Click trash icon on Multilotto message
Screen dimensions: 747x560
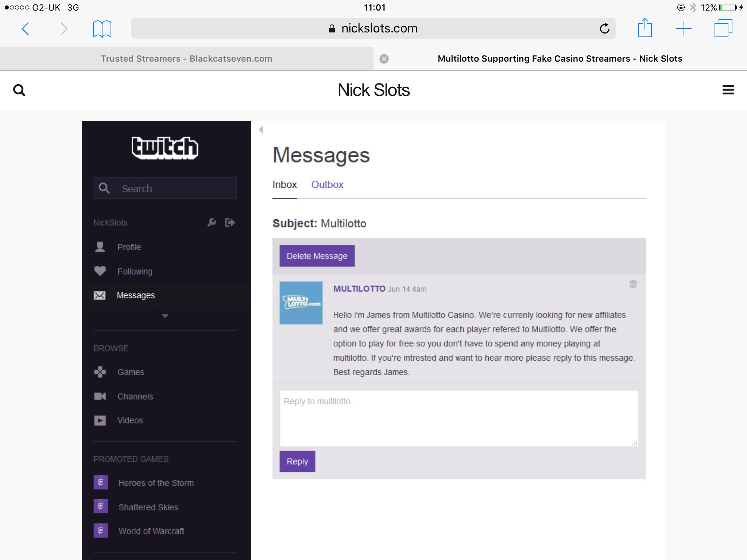pos(633,284)
